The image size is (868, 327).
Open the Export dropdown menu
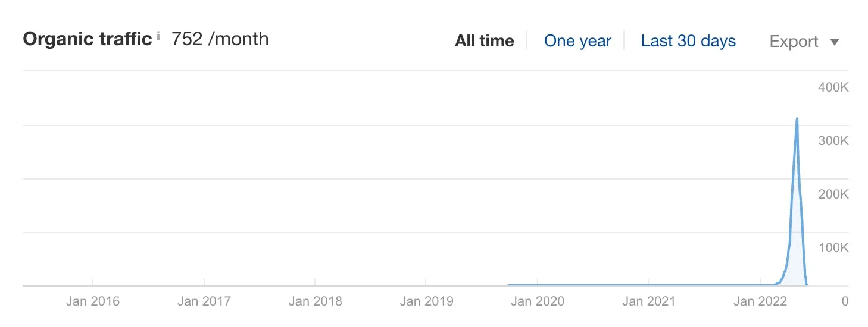[x=804, y=42]
